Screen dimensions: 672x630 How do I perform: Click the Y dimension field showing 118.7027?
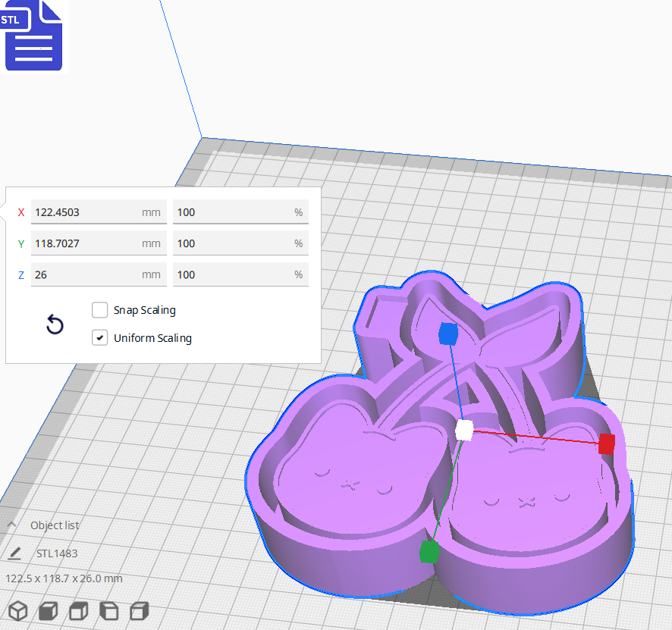99,243
